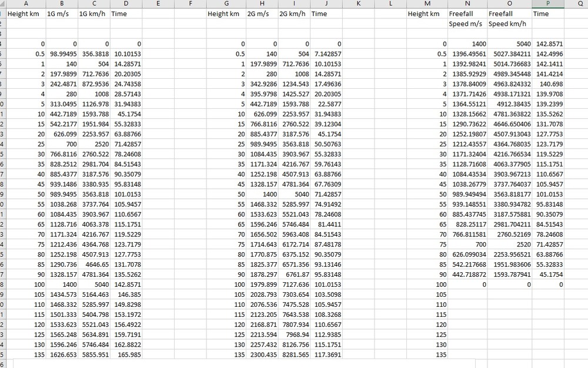Click "Height km" cell in column G
The image size is (588, 368).
(224, 14)
